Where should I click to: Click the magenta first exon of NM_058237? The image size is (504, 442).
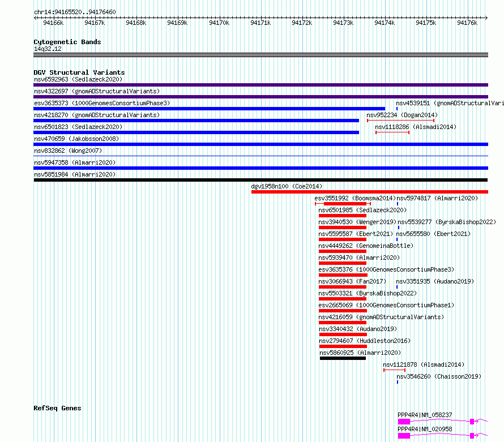click(x=404, y=422)
